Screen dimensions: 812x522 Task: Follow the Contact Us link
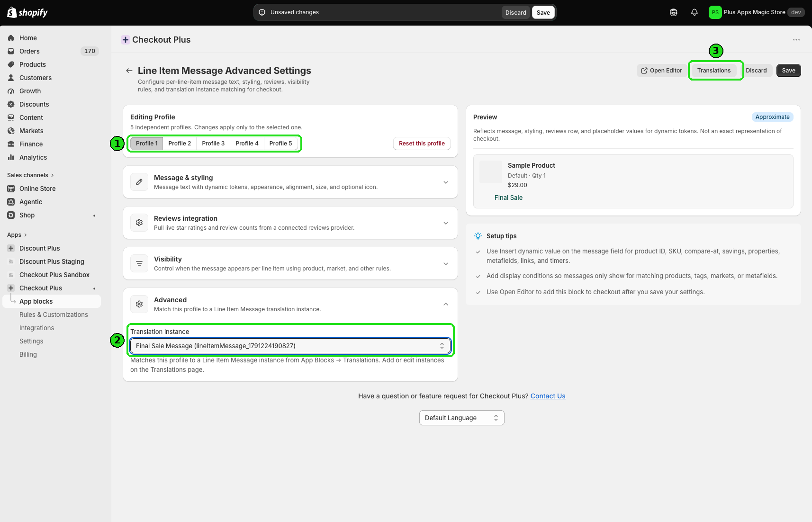(x=548, y=396)
